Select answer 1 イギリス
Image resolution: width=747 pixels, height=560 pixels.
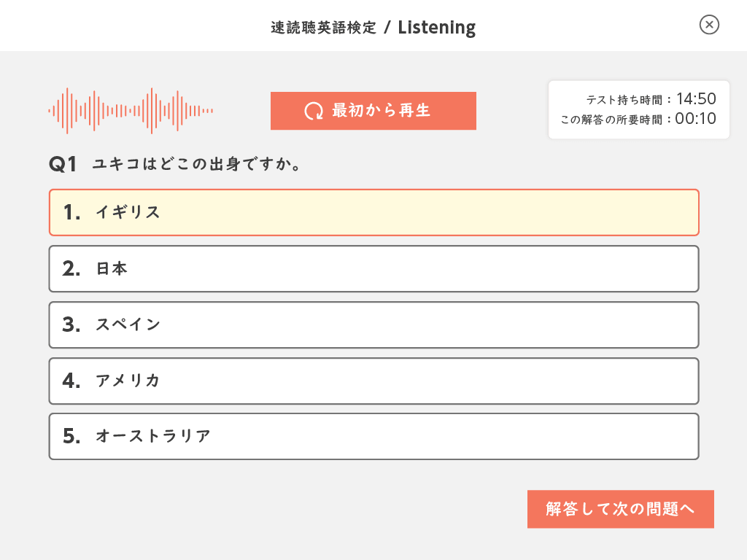(374, 212)
